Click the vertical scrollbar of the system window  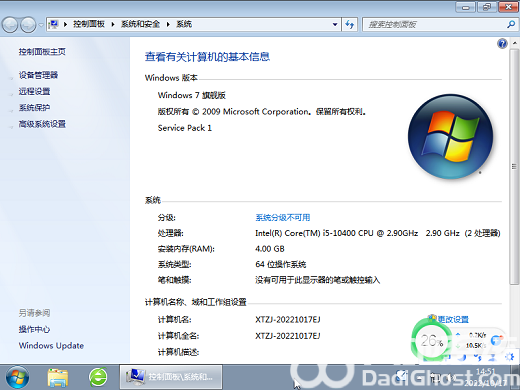click(514, 167)
